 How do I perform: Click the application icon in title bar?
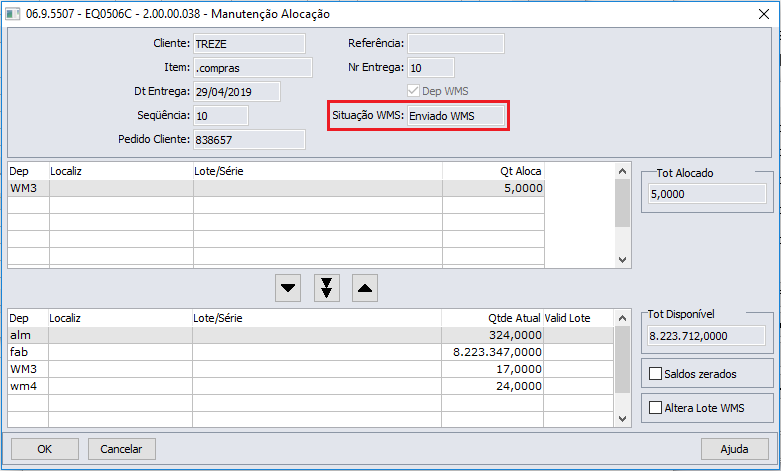click(x=12, y=13)
